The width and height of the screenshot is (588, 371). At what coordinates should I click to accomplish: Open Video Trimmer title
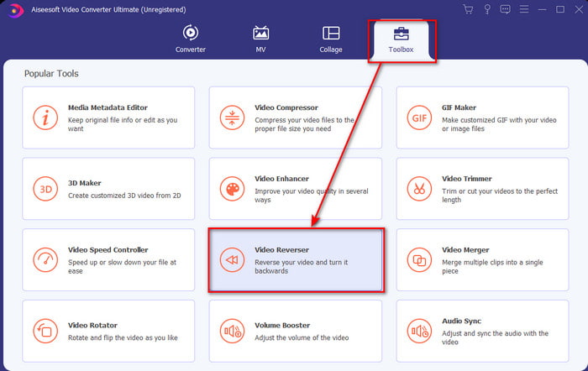pos(467,179)
